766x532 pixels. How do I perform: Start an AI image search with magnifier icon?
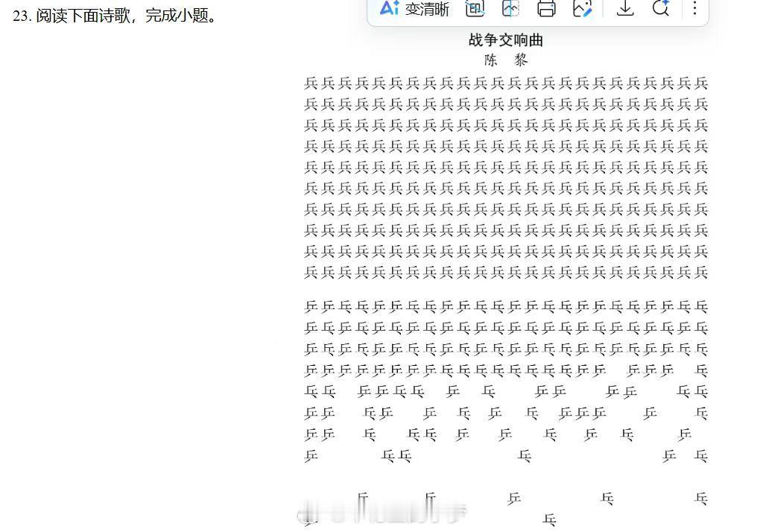(660, 9)
